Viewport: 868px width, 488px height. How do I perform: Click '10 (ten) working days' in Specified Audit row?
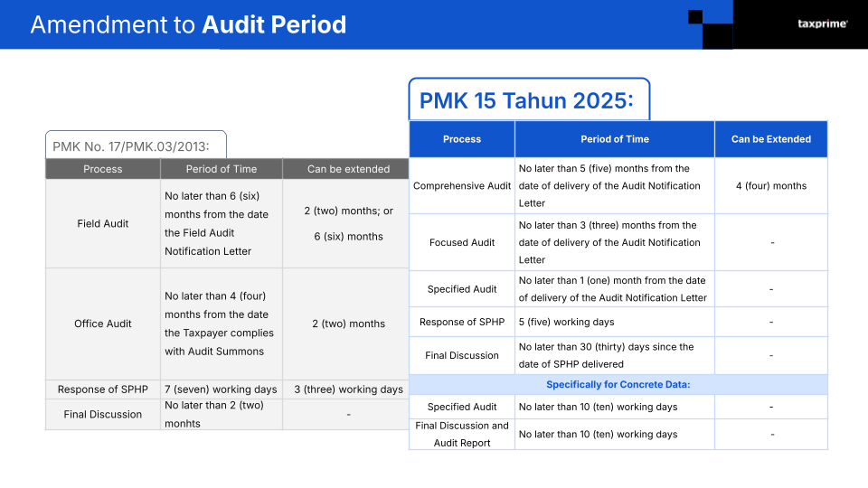pyautogui.click(x=615, y=407)
